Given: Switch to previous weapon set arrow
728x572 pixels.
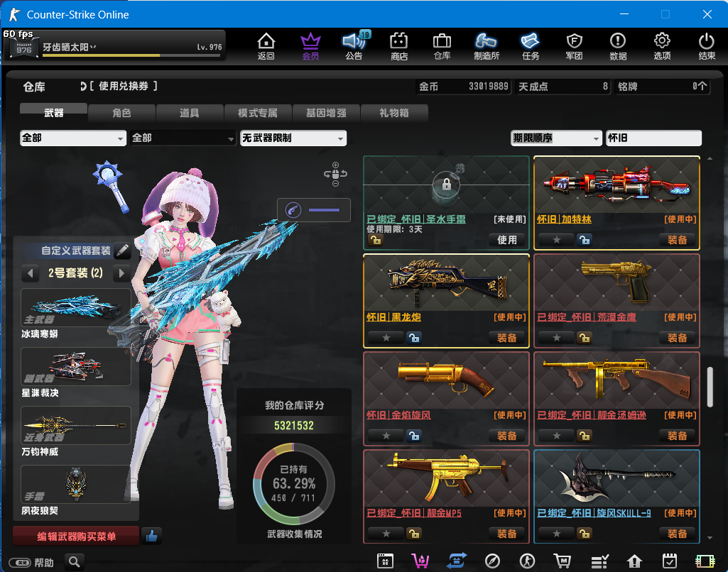Looking at the screenshot, I should point(30,273).
